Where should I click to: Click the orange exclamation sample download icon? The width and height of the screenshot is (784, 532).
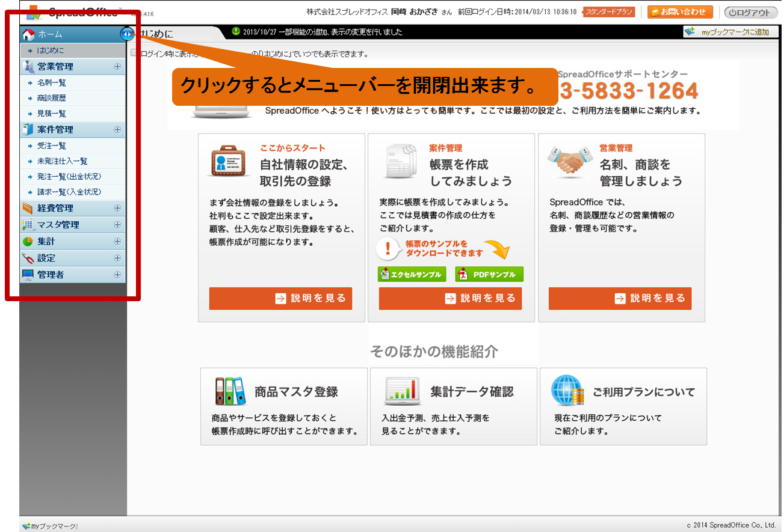tap(389, 248)
